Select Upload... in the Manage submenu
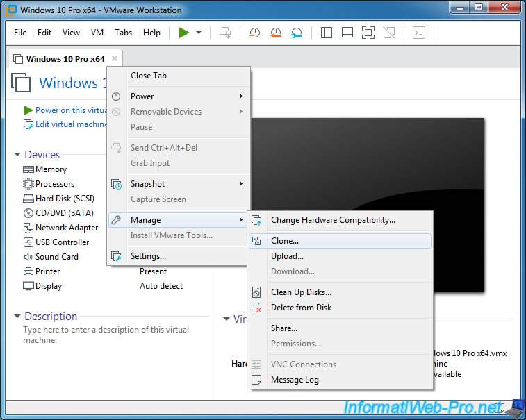This screenshot has height=420, width=526. click(340, 256)
